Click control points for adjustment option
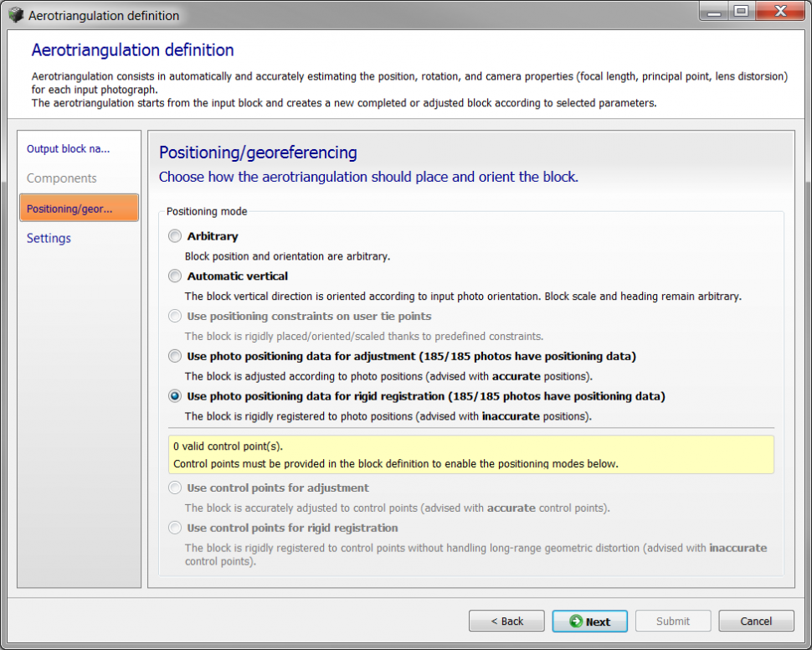The height and width of the screenshot is (650, 812). (x=175, y=487)
